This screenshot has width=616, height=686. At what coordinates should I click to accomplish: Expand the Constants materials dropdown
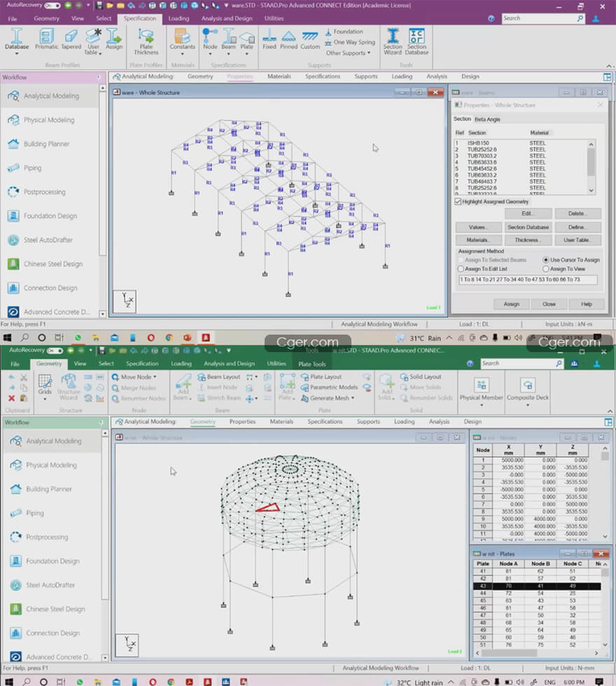click(183, 54)
